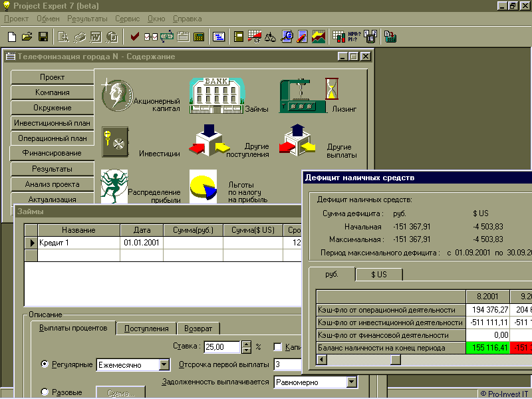Open the Обмен menu
The width and height of the screenshot is (532, 399).
[x=48, y=19]
